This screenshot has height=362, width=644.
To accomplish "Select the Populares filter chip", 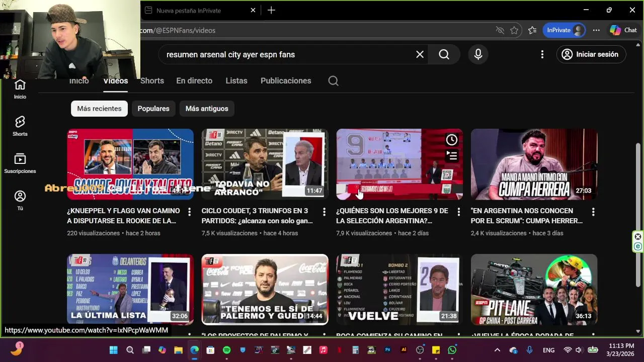I will click(153, 109).
